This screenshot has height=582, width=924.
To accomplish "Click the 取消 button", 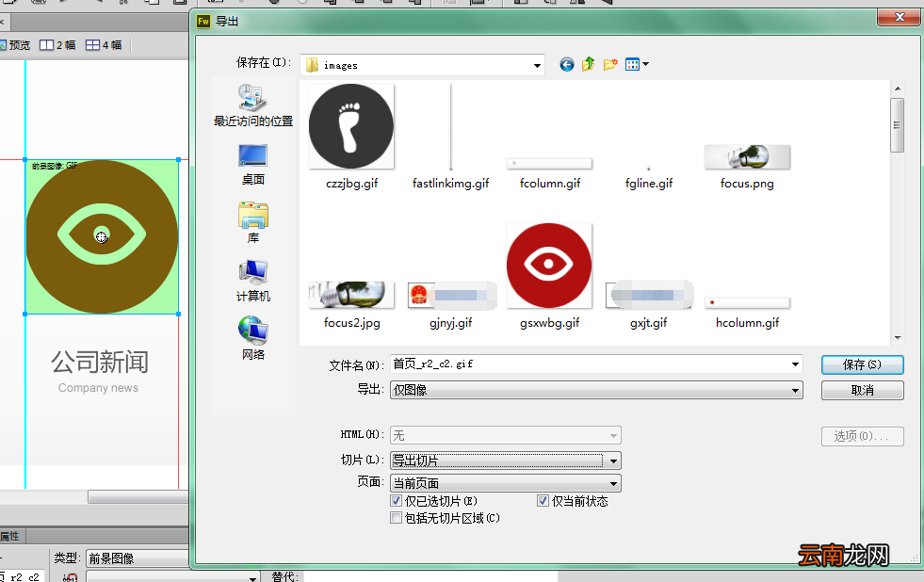I will (x=862, y=390).
